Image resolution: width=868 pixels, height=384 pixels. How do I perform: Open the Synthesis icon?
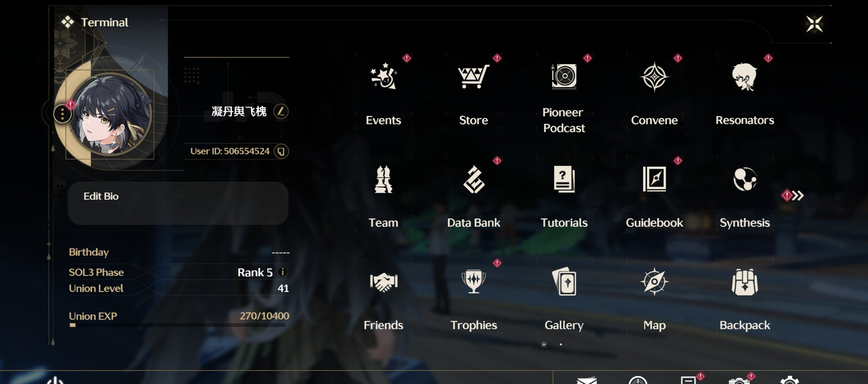click(744, 179)
